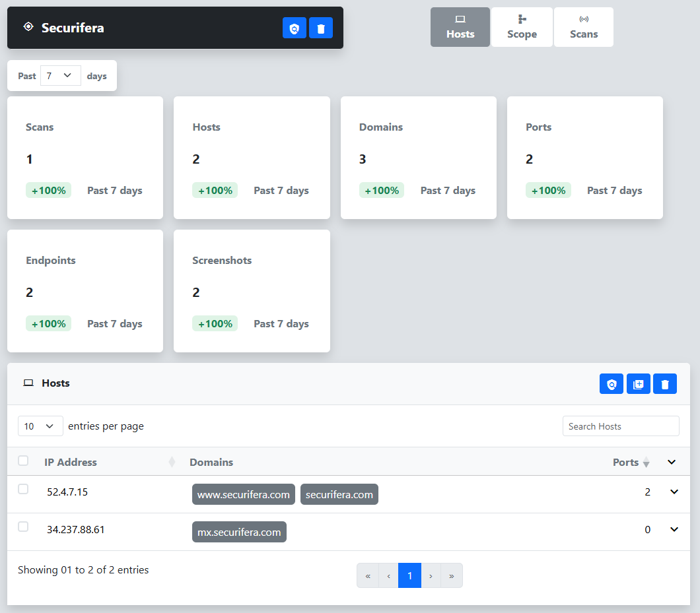Open the entries per page dropdown
700x613 pixels.
40,426
